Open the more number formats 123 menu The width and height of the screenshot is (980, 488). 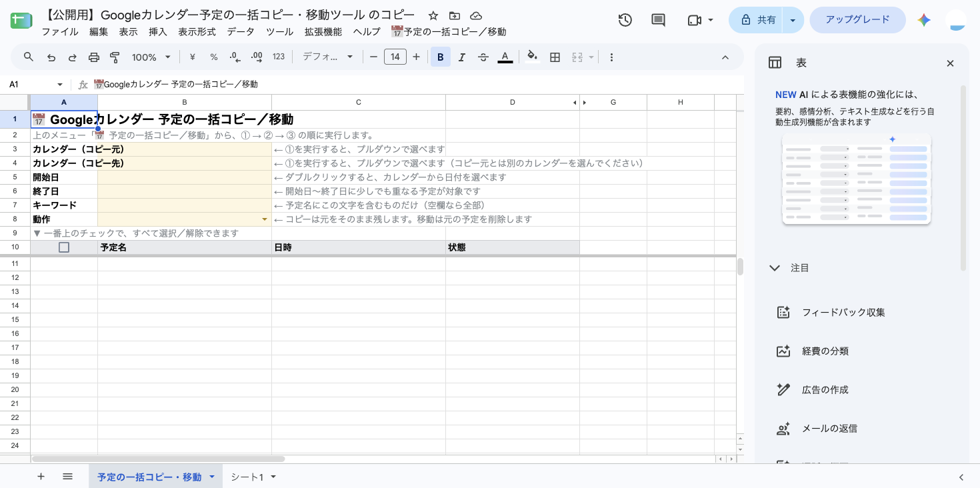tap(279, 57)
